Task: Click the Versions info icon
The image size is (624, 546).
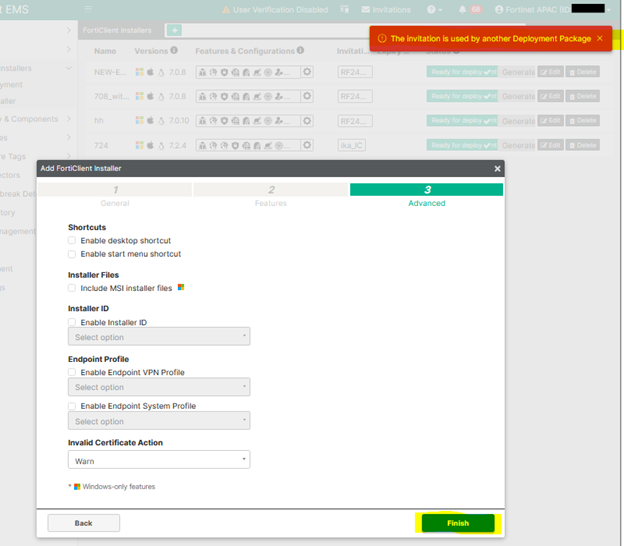Action: tap(174, 50)
